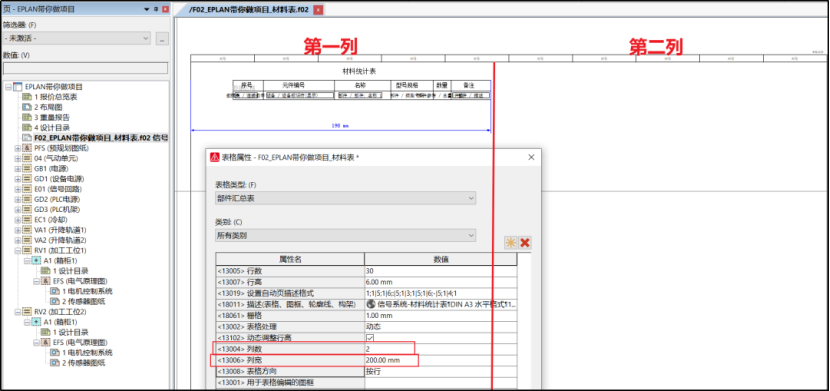Image resolution: width=830 pixels, height=391 pixels.
Task: Expand the GB1 (电源) node
Action: point(18,169)
